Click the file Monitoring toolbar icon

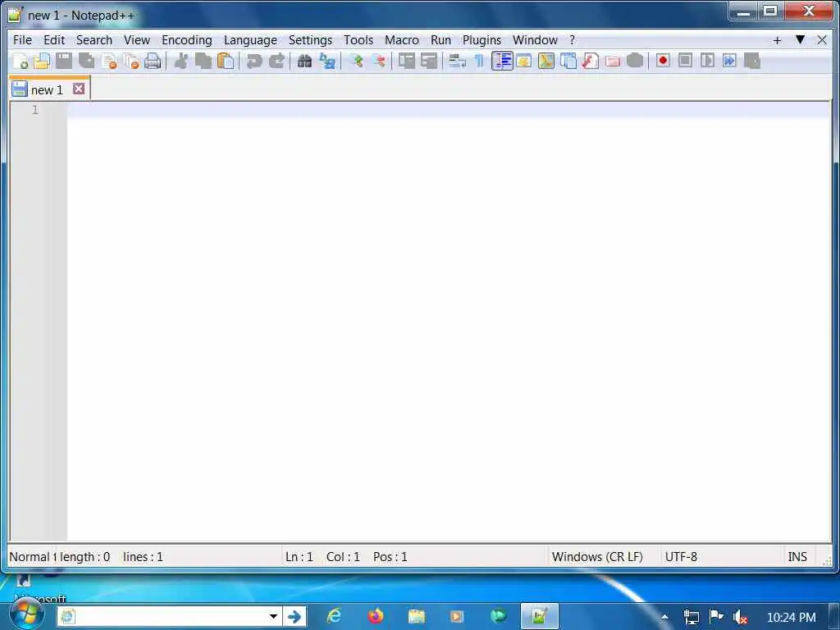coord(635,61)
